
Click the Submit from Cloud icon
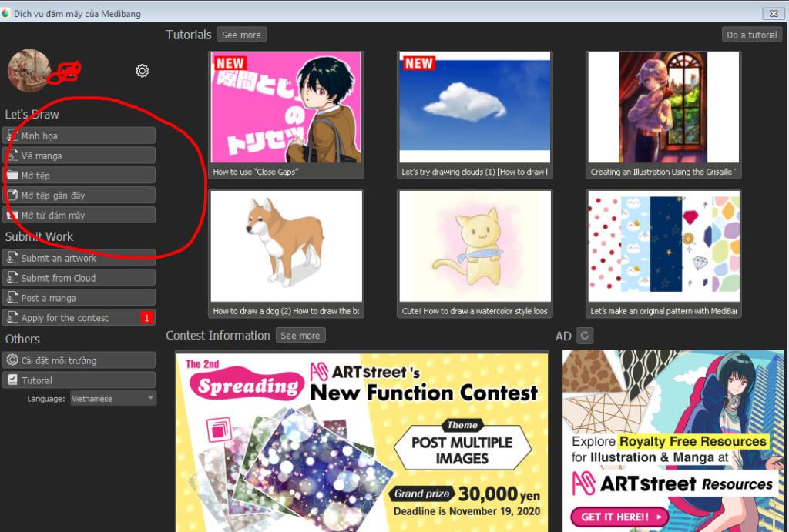[12, 278]
